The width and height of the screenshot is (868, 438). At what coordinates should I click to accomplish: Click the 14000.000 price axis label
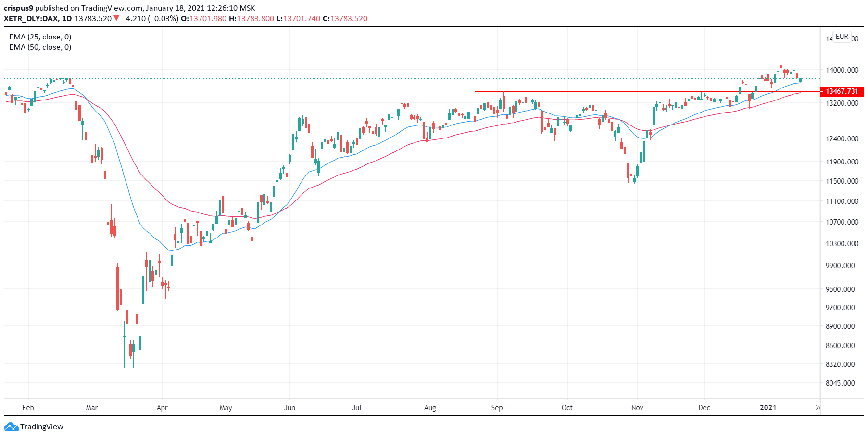pyautogui.click(x=842, y=70)
